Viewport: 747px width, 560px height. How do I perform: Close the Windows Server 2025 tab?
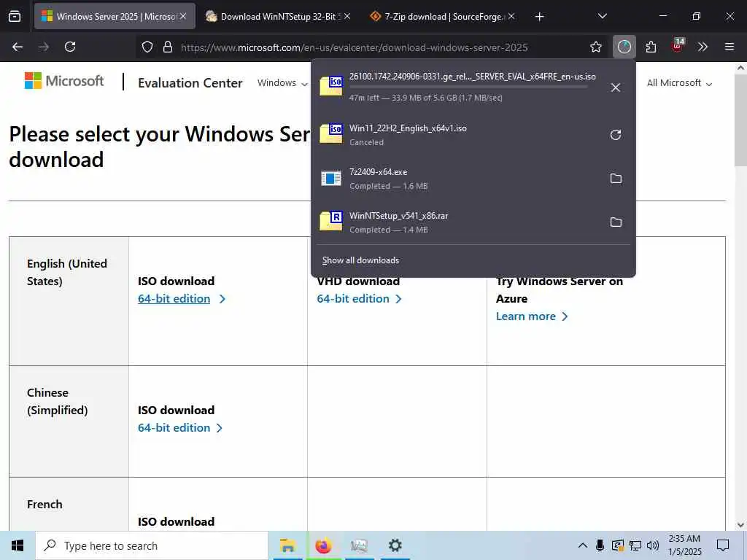pos(183,16)
